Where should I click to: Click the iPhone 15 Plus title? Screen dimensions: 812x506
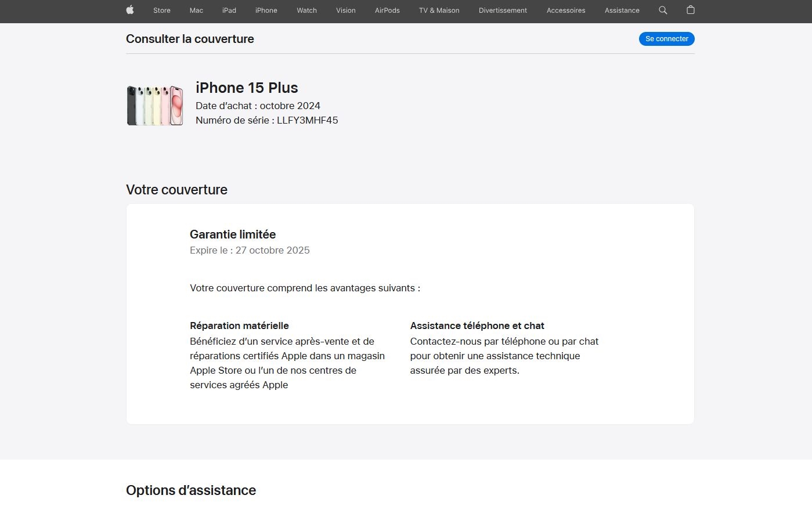[x=247, y=88]
